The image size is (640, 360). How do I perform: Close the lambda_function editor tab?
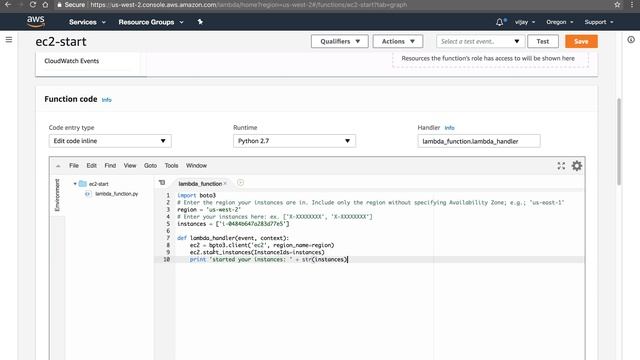point(225,183)
